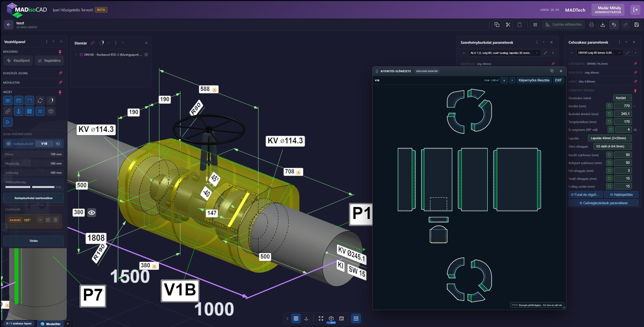Open the Zikni ráhagyás V2 rádli dropdown
Image resolution: width=644 pixels, height=327 pixels.
[613, 146]
